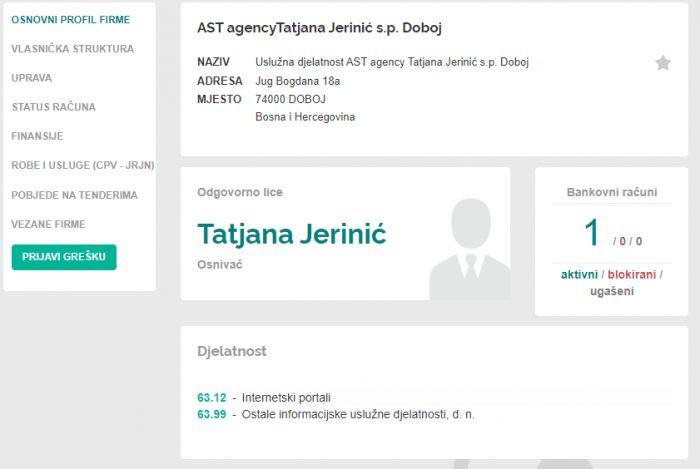Click the blokirani label
Screen dimensions: 700x469
[632, 274]
